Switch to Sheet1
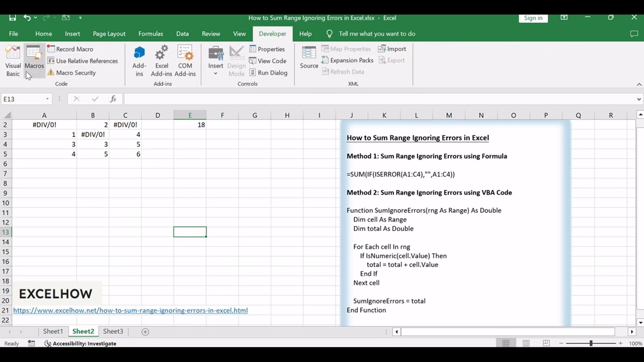The height and width of the screenshot is (362, 644). (x=53, y=331)
